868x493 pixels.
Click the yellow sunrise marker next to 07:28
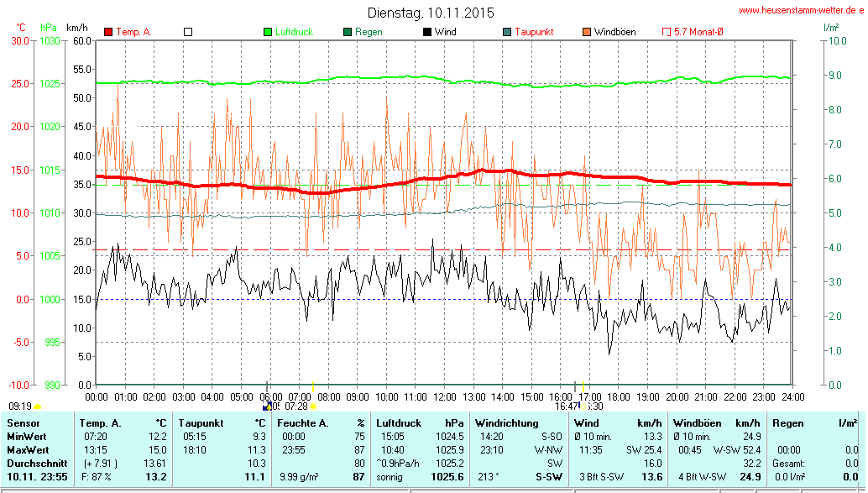(313, 406)
